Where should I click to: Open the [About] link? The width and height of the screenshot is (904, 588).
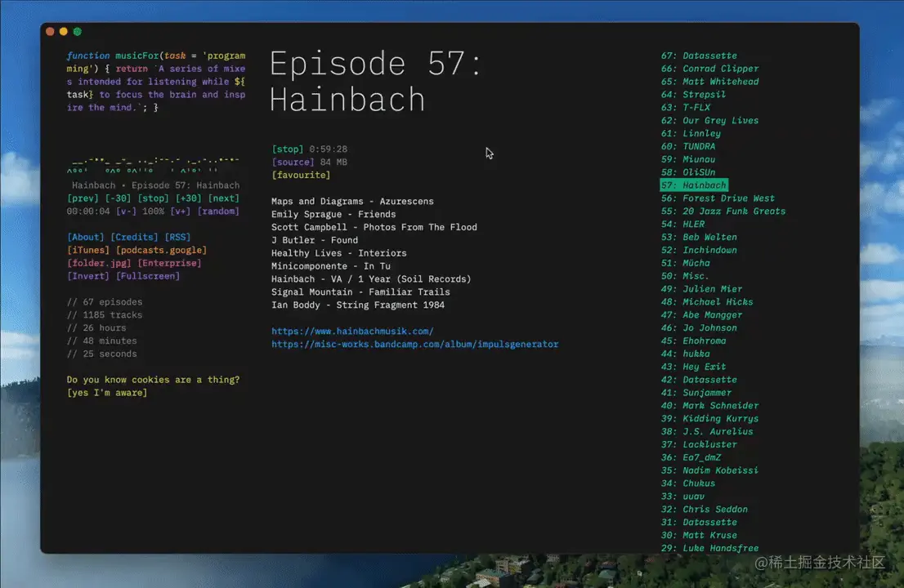click(x=85, y=238)
